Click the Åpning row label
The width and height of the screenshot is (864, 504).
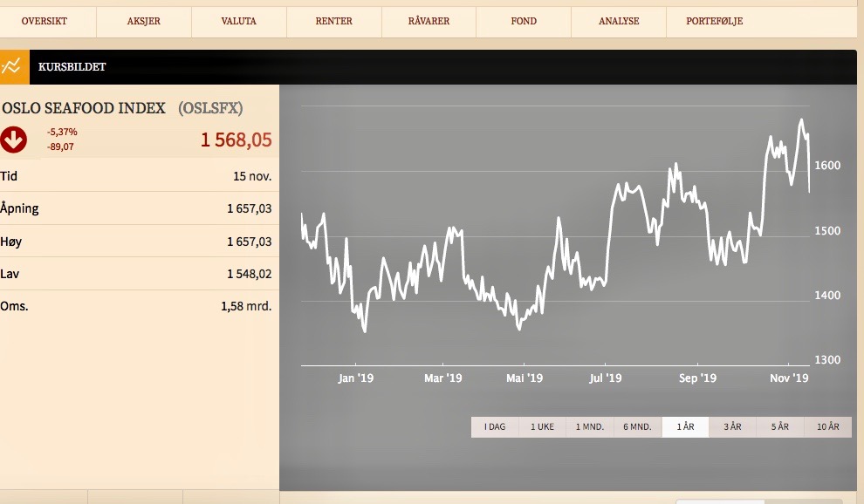19,208
